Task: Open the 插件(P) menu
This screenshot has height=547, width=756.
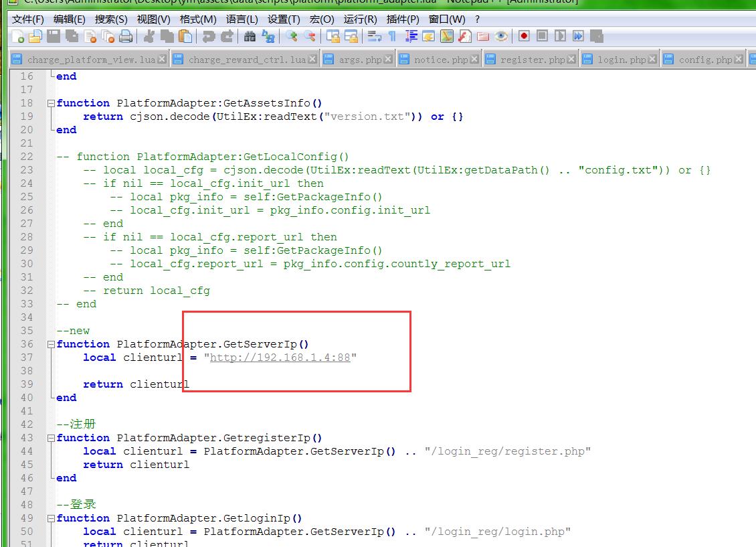Action: [403, 19]
